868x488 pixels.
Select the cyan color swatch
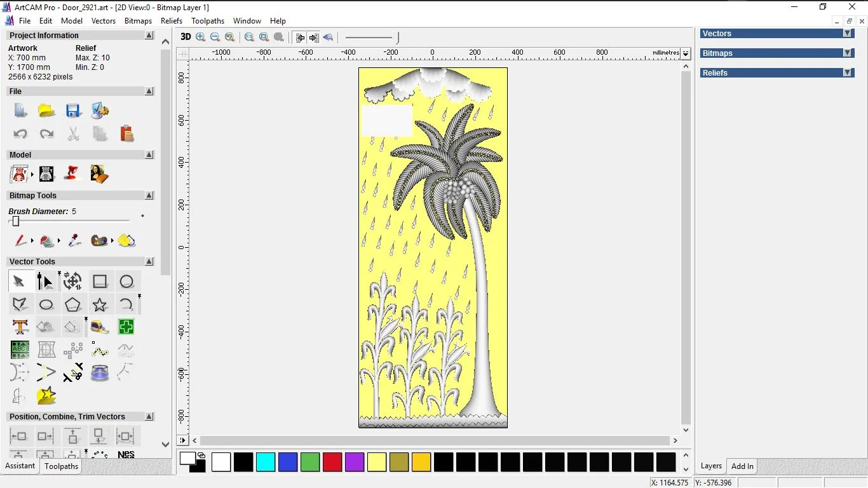tap(266, 462)
